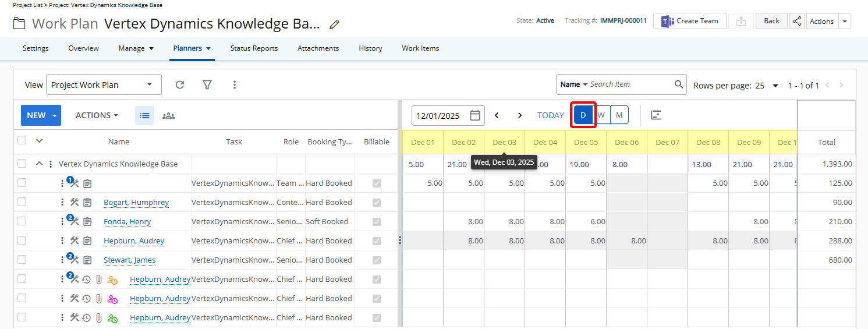Open the Fonda, Henry resource link
Image resolution: width=868 pixels, height=329 pixels.
click(x=127, y=221)
